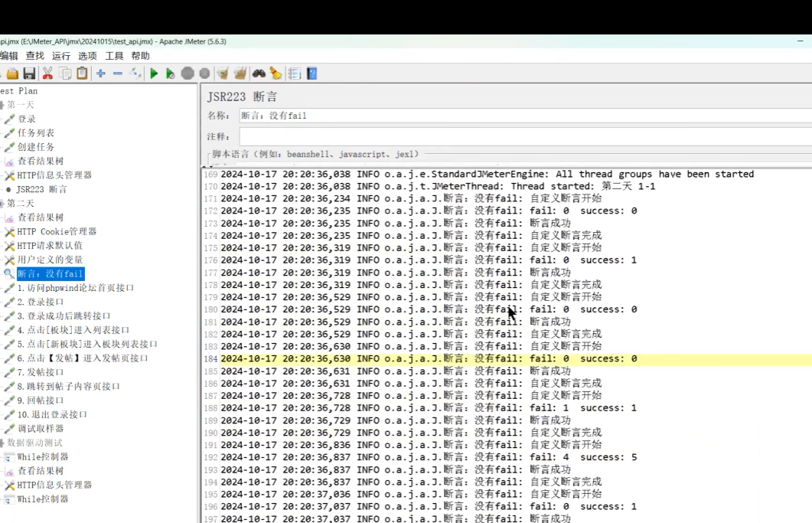This screenshot has height=523, width=812.
Task: Click the sampler icon beside 调试取样器
Action: (9, 429)
